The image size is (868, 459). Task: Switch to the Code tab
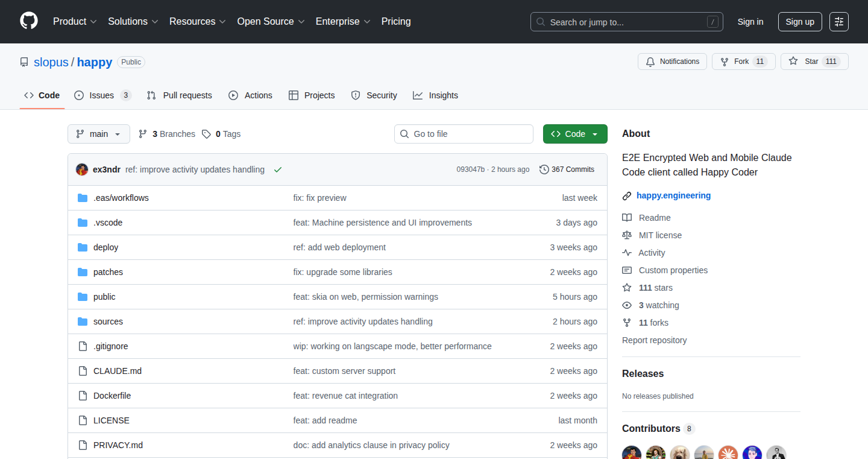point(42,95)
